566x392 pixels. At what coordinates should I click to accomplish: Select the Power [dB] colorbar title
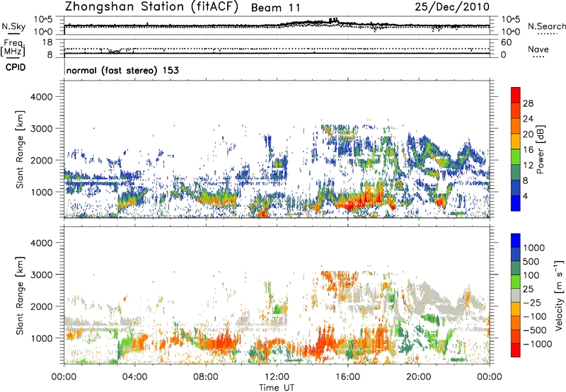(541, 149)
